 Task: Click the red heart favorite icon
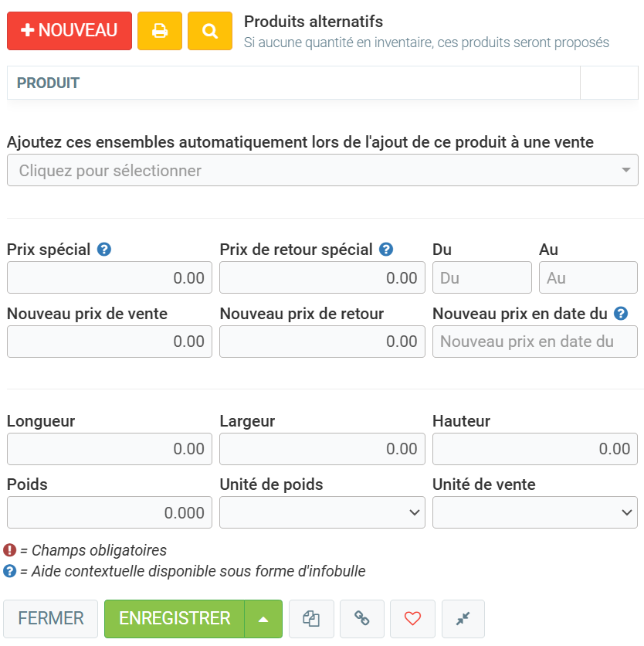pyautogui.click(x=413, y=619)
